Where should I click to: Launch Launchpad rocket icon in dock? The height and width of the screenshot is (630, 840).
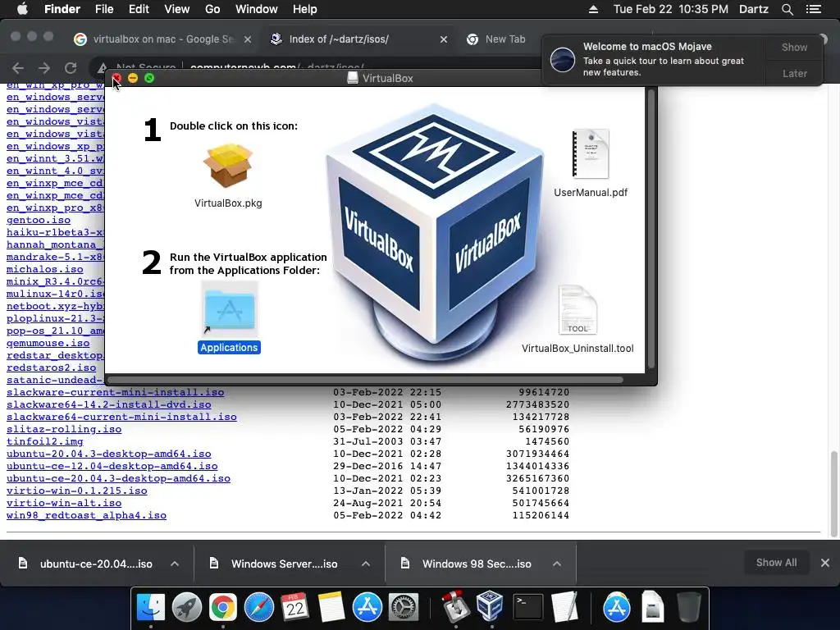click(187, 607)
